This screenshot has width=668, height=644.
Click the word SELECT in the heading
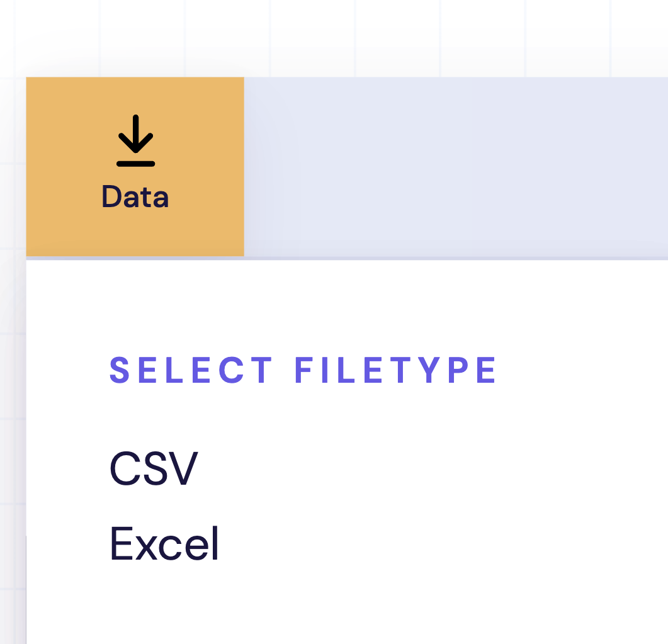point(191,370)
